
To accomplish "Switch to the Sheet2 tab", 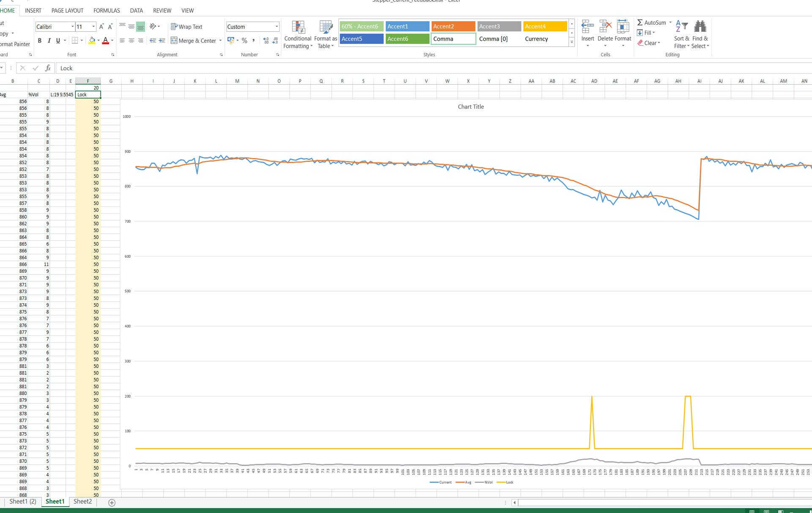I will click(x=82, y=502).
